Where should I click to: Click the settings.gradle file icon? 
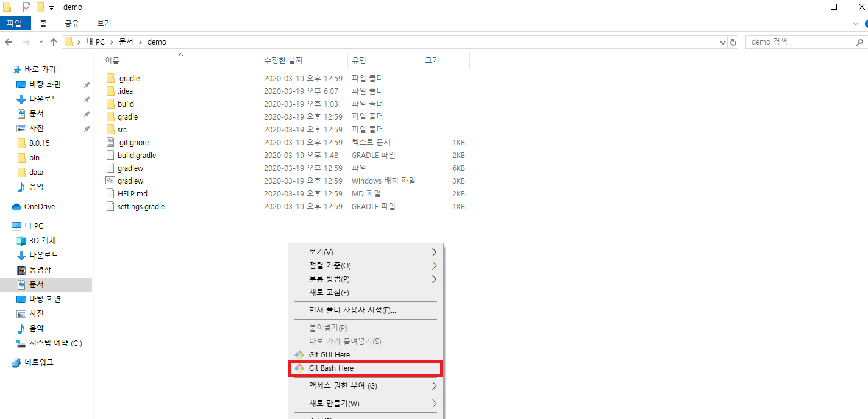[x=110, y=206]
